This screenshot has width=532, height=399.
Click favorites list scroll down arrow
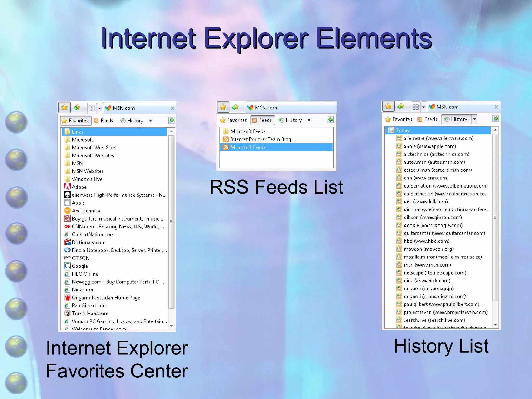[171, 326]
